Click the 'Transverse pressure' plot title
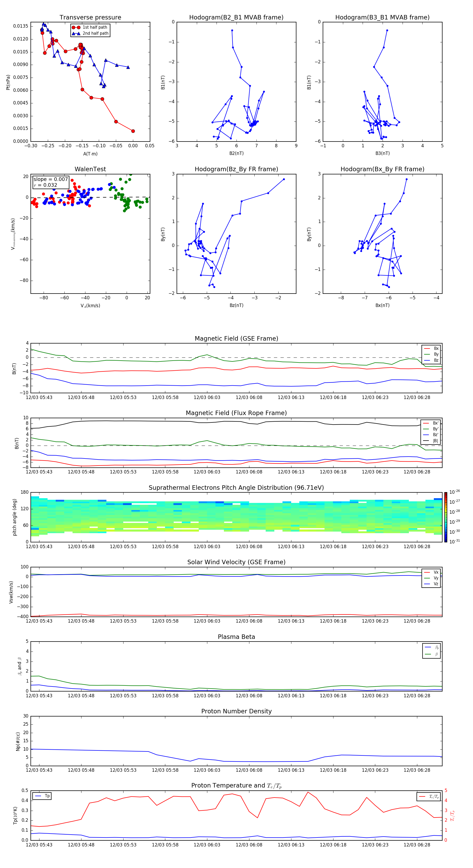This screenshot has height=868, width=473. click(x=90, y=17)
